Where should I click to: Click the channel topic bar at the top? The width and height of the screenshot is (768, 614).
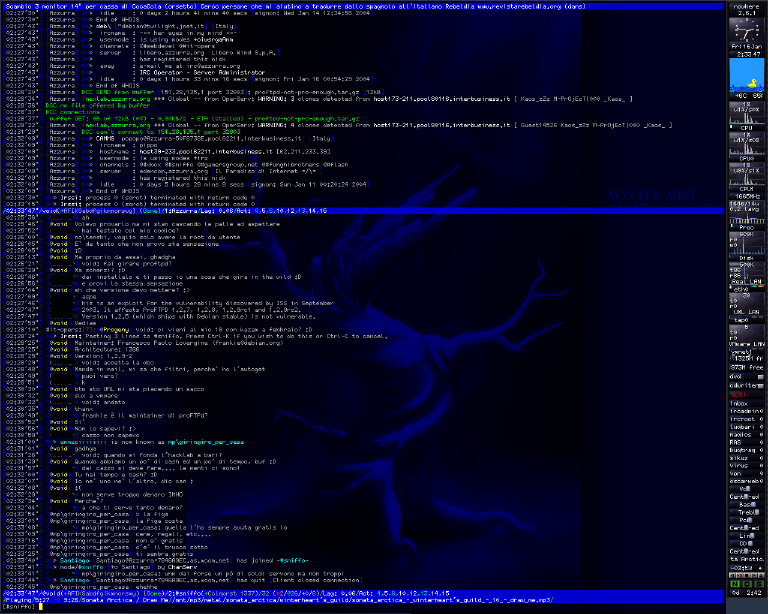click(362, 6)
